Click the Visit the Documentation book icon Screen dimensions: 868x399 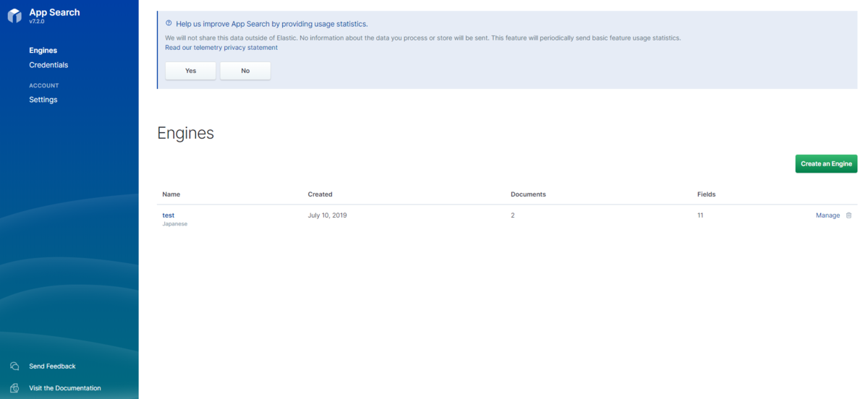pos(14,388)
